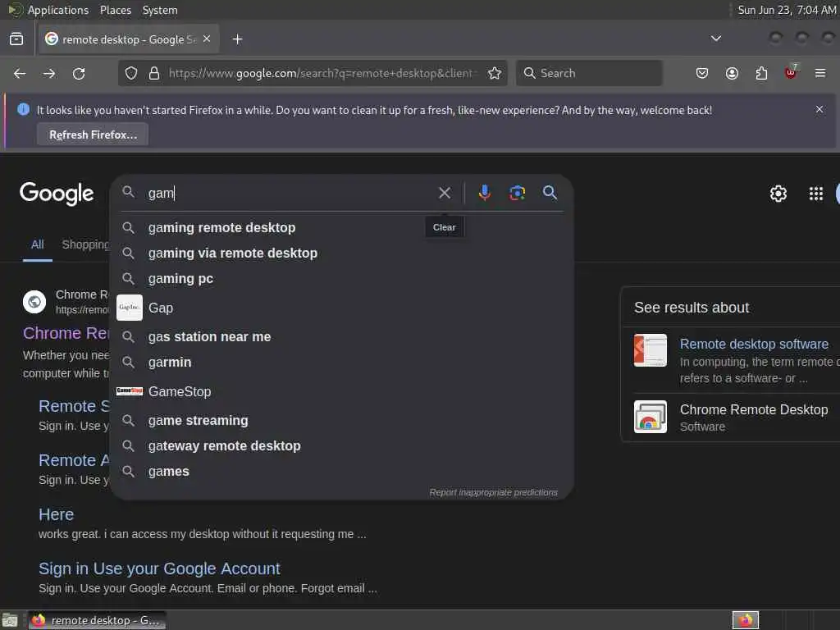840x630 pixels.
Task: Open the Google apps grid
Action: click(815, 194)
